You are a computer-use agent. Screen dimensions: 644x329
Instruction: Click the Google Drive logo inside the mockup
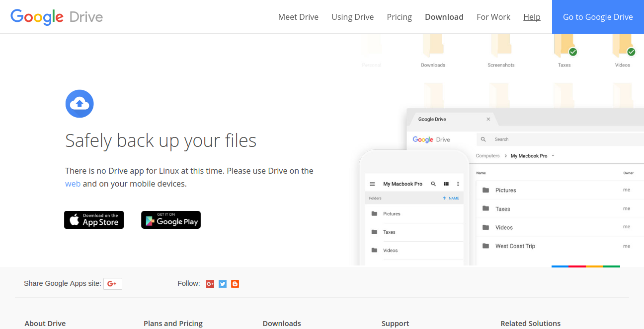[x=431, y=140]
